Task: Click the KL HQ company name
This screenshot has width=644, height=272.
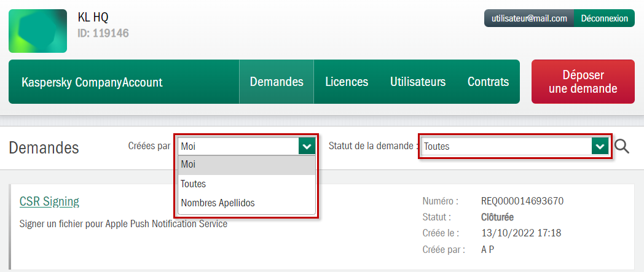Action: [x=93, y=17]
